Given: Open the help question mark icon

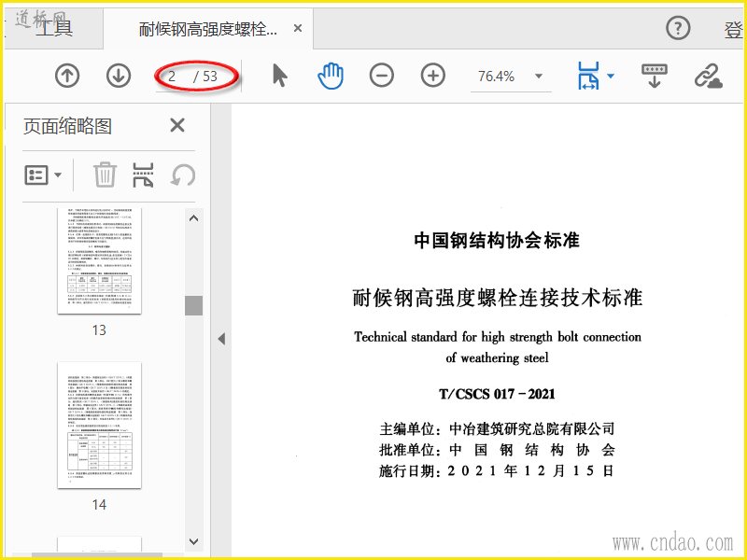Looking at the screenshot, I should pos(678,29).
